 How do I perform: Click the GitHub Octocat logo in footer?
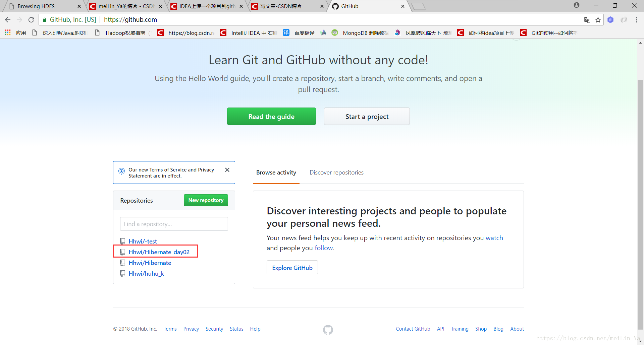pyautogui.click(x=328, y=330)
